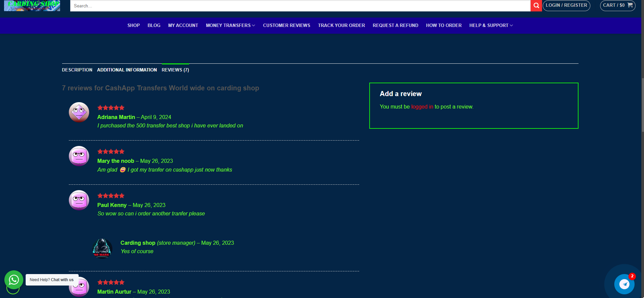Expand the Money Transfers dropdown menu
The width and height of the screenshot is (644, 298).
pos(231,25)
